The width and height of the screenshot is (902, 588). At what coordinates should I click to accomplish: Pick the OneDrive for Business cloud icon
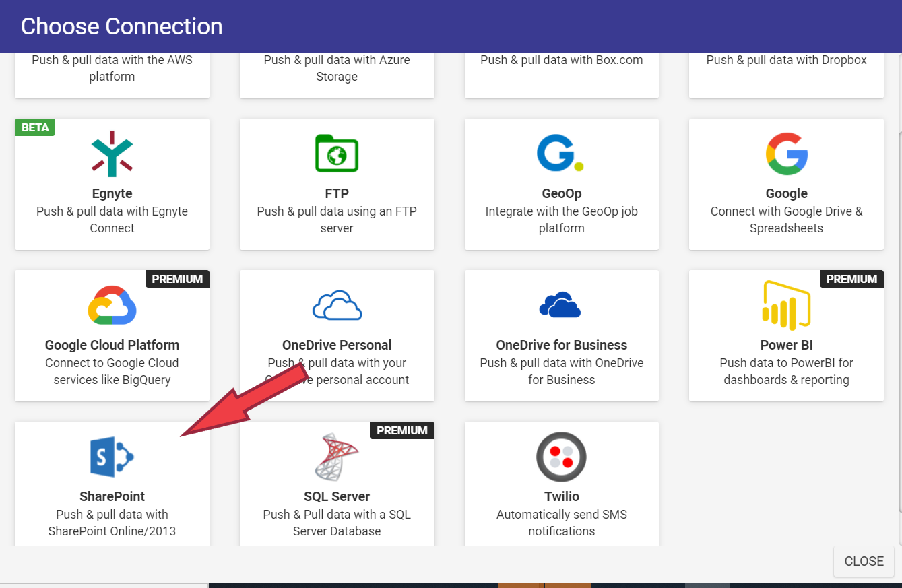click(x=560, y=305)
